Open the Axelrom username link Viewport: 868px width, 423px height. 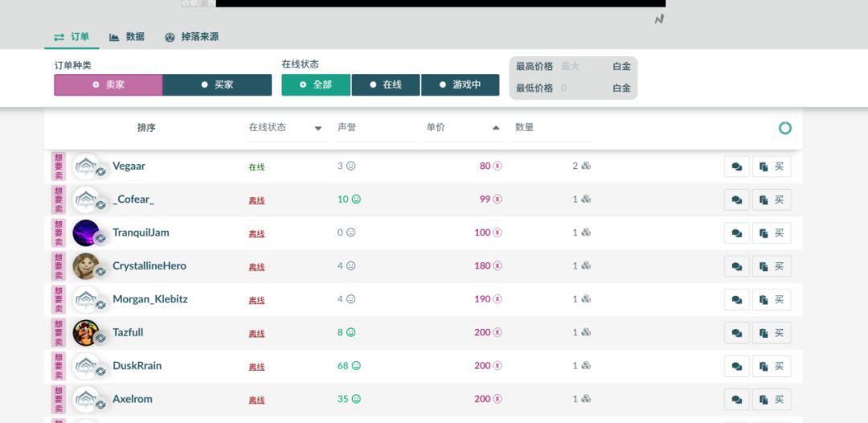pyautogui.click(x=133, y=399)
